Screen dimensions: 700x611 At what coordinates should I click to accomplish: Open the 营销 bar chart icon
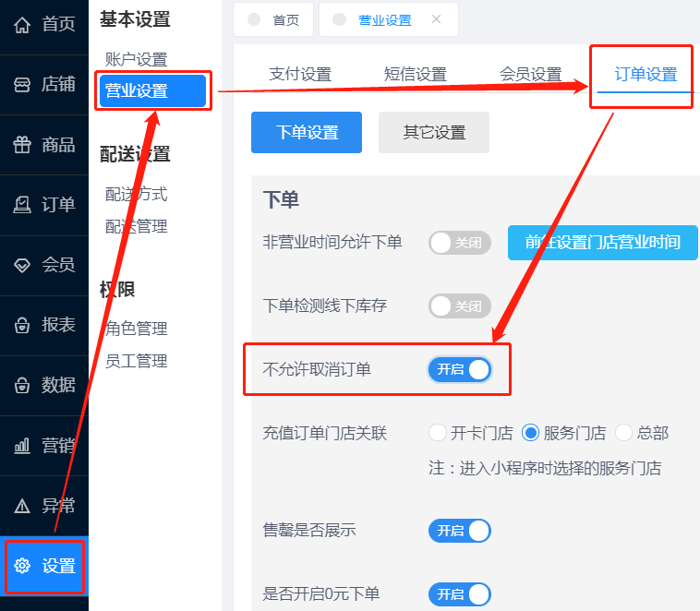pyautogui.click(x=22, y=446)
